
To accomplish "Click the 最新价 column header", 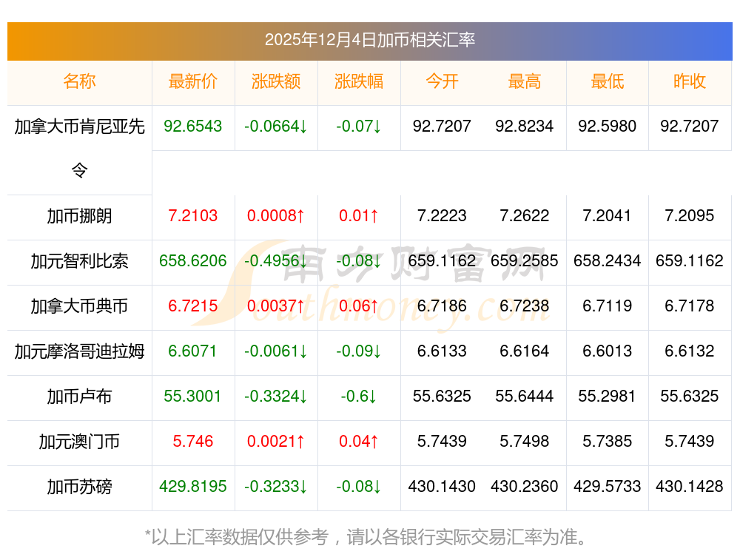I will point(193,81).
